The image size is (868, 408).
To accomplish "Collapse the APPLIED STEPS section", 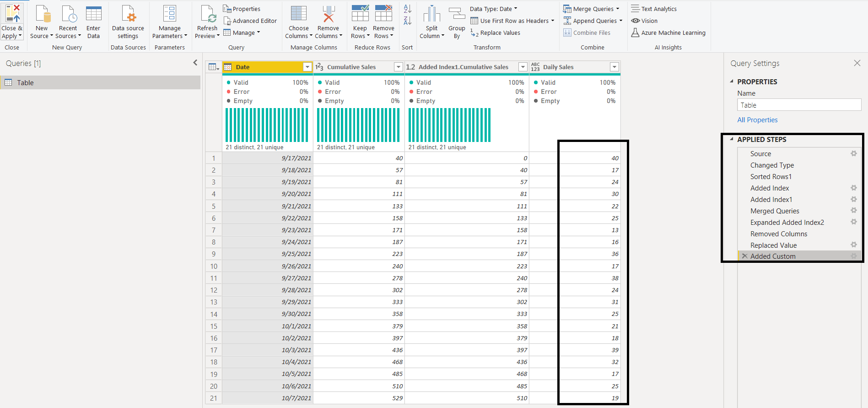I will click(732, 139).
